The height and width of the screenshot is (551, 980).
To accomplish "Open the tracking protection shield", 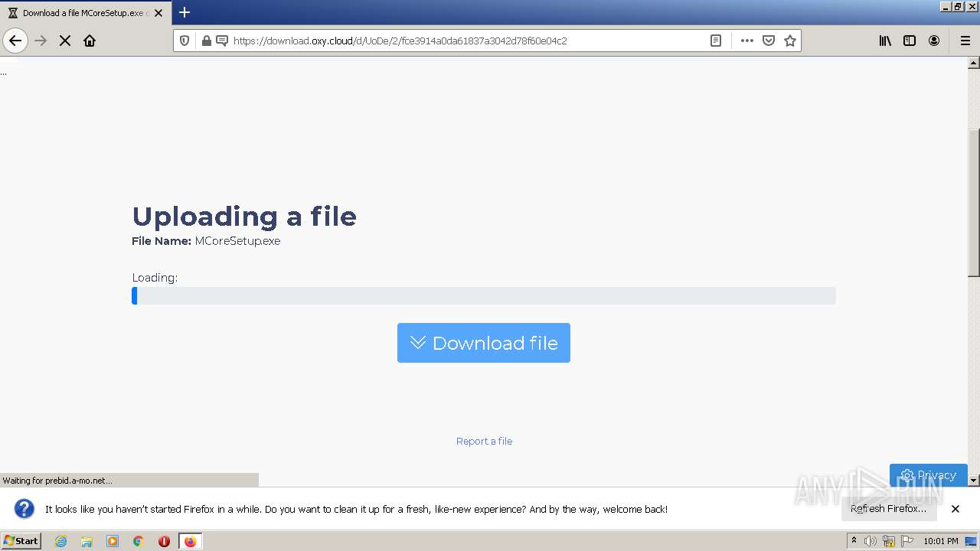I will pos(185,41).
